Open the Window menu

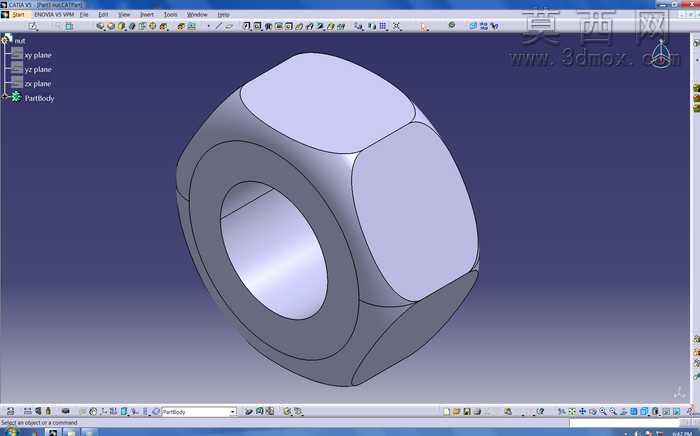click(197, 14)
